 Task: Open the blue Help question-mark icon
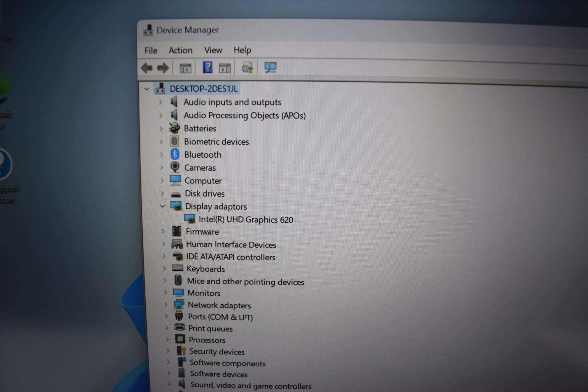[x=207, y=67]
